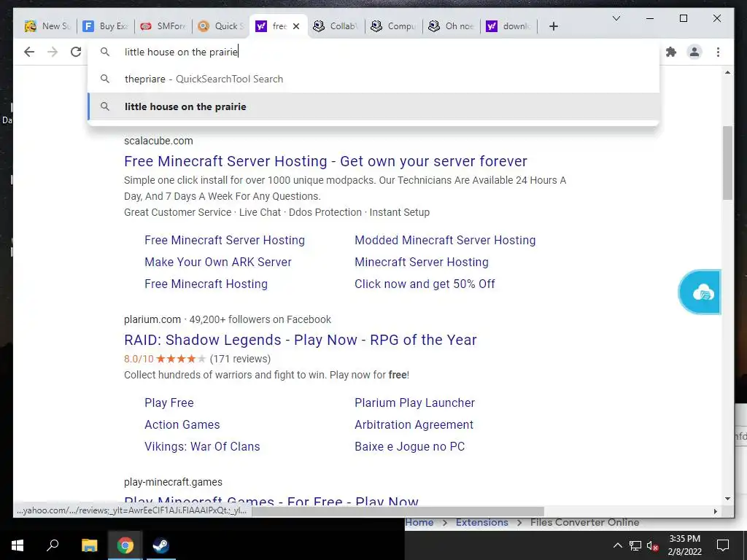Open 'Minecraft Server Hosting' sublink
This screenshot has width=747, height=560.
[421, 262]
